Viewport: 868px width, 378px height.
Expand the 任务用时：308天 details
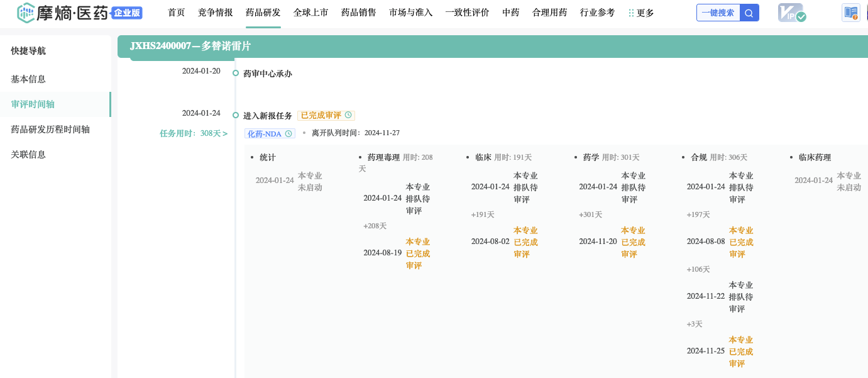[194, 133]
